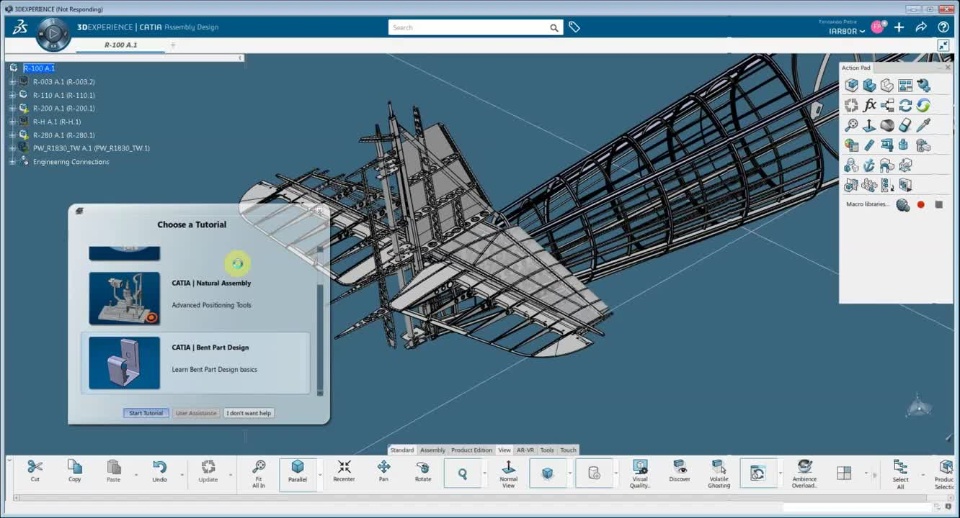Expand the R-110 A.1 tree node
Screen dimensions: 960x518
tap(12, 95)
